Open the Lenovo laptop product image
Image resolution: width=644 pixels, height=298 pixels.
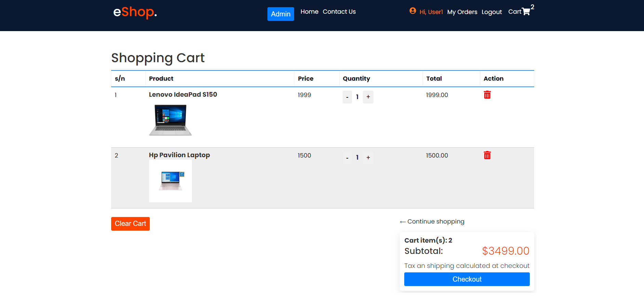pos(170,120)
